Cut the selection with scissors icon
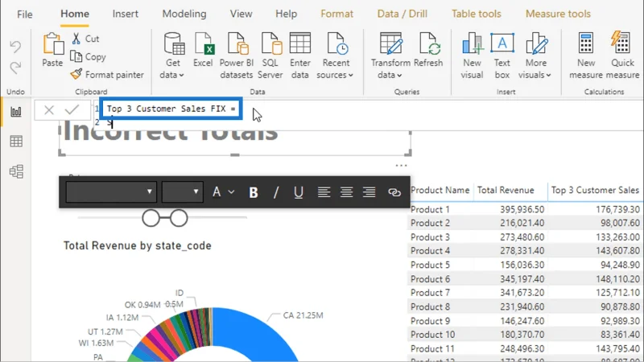The height and width of the screenshot is (362, 644). coord(76,39)
